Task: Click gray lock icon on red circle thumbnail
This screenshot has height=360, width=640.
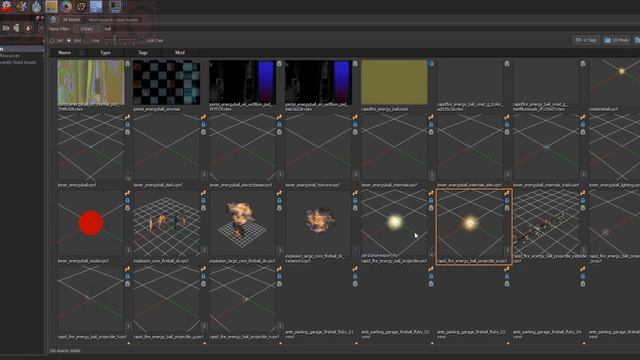Action: (x=127, y=208)
